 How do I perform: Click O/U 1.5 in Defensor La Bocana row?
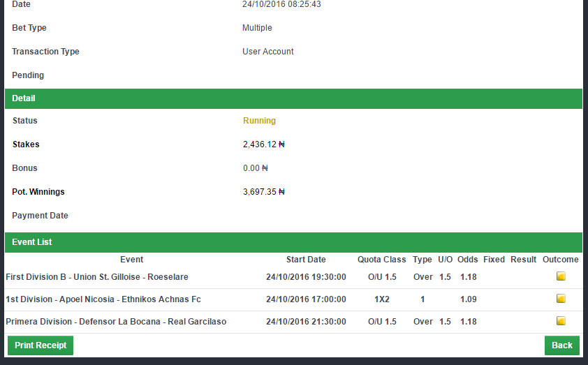pos(382,322)
